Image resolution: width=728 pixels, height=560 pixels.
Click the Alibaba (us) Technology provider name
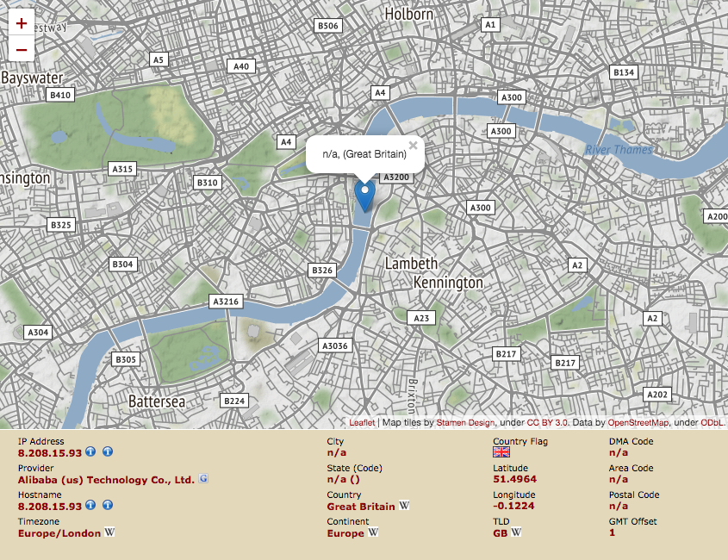pyautogui.click(x=106, y=480)
